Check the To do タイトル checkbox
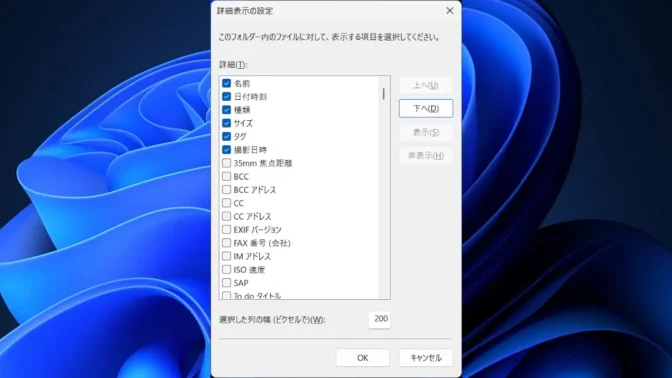672x378 pixels. [x=226, y=295]
